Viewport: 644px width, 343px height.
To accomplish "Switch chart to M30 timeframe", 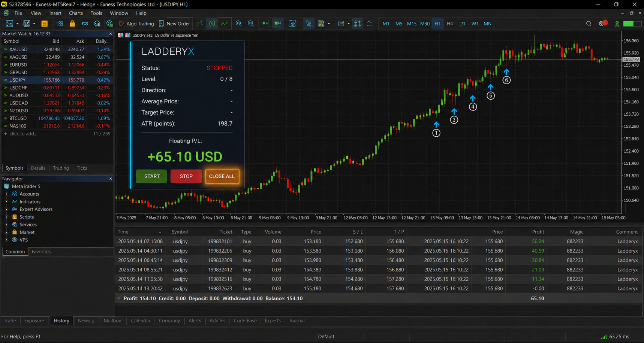I will coord(425,24).
